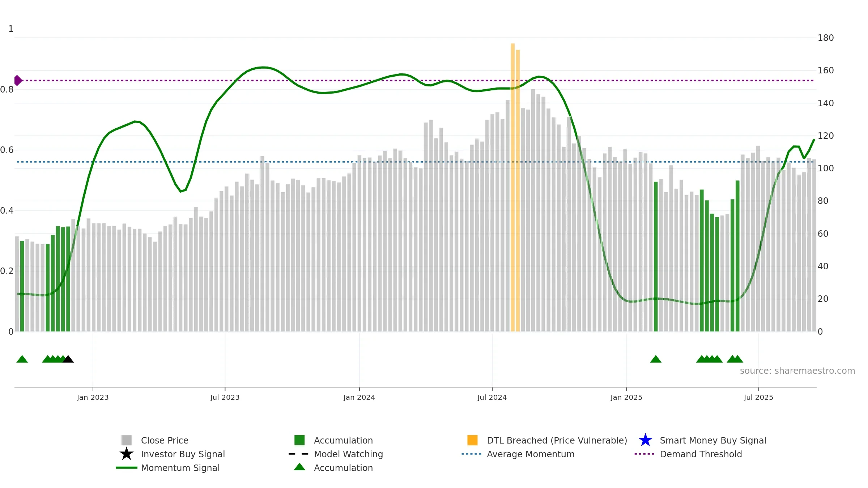
Task: Click the first green accumulation triangle marker
Action: 22,359
